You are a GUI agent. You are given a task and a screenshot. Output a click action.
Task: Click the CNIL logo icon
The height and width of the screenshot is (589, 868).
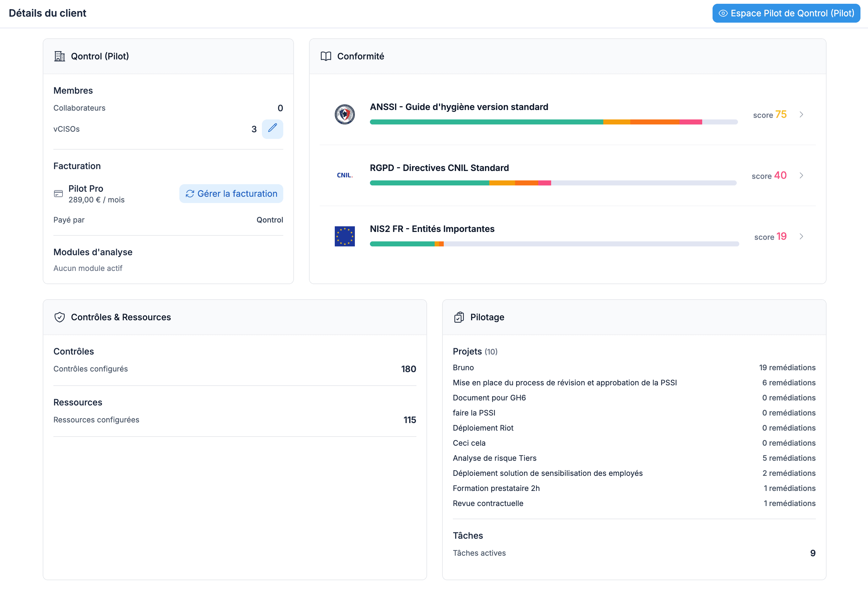pyautogui.click(x=344, y=175)
